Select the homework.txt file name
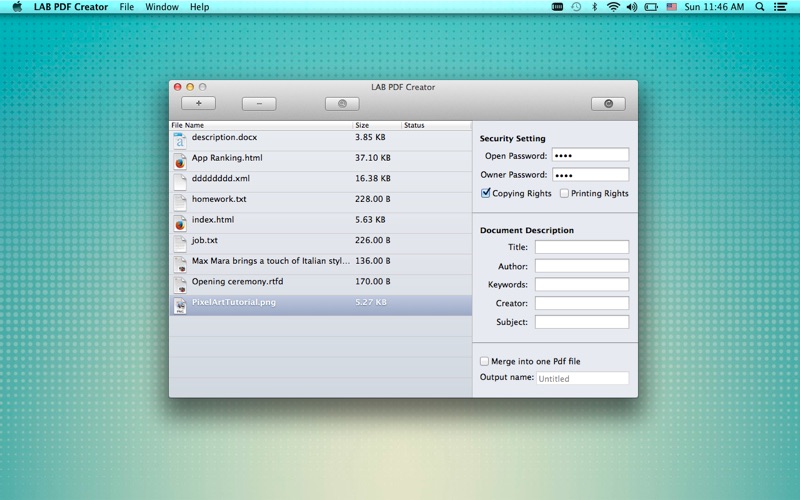Screen dimensions: 800x500 tap(219, 199)
